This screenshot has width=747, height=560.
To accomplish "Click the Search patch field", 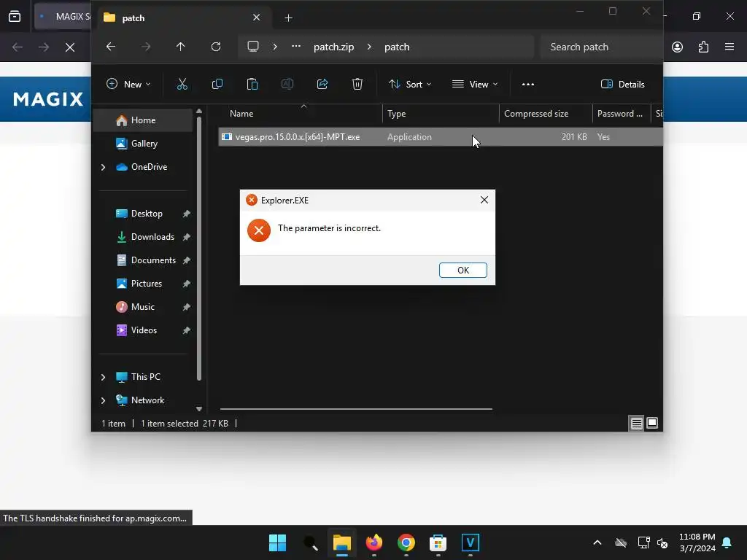I will [x=601, y=47].
